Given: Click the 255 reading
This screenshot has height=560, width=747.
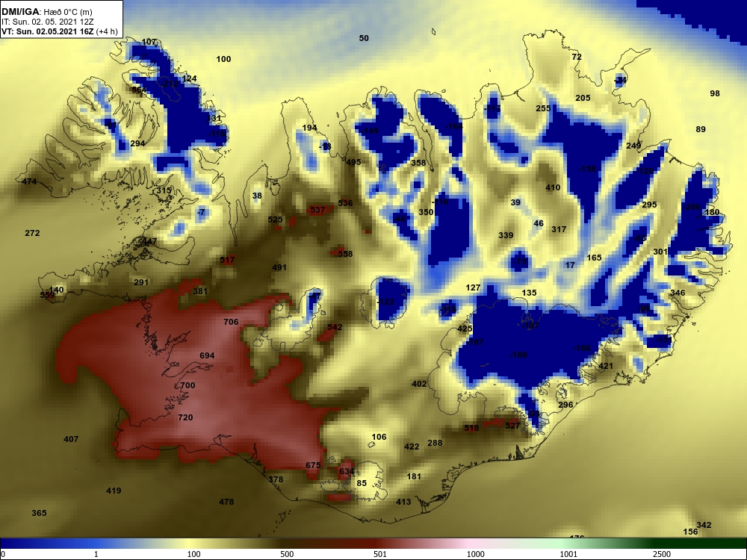Looking at the screenshot, I should pyautogui.click(x=543, y=108).
